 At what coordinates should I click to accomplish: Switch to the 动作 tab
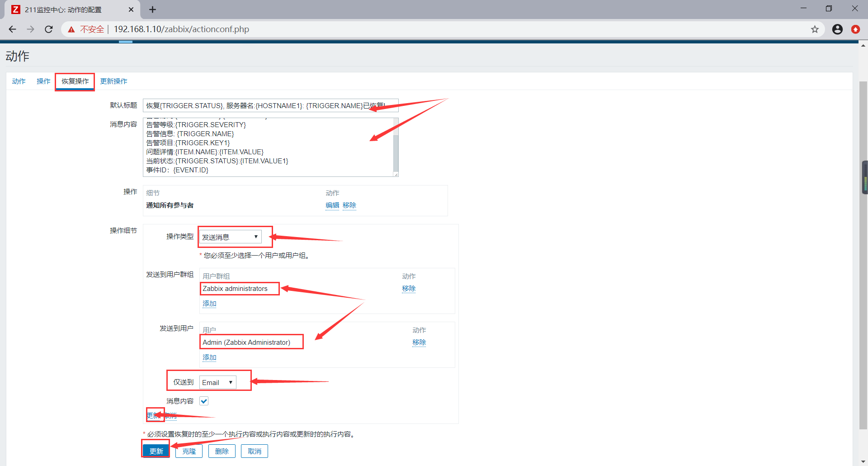[x=19, y=81]
